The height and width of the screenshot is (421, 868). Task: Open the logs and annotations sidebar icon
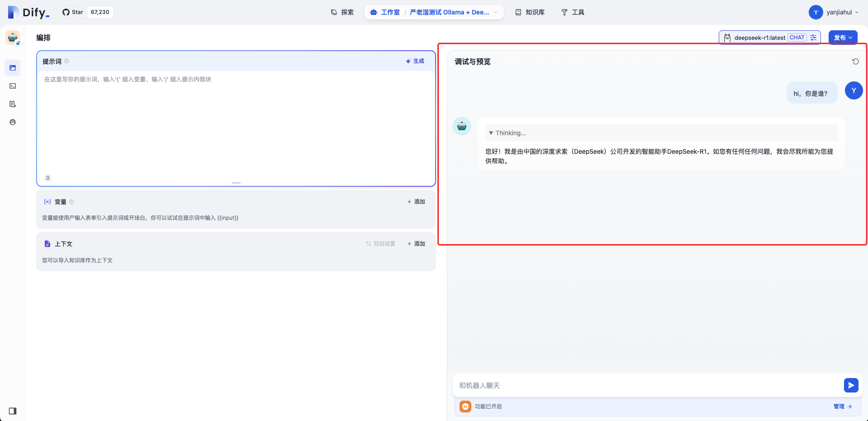click(13, 104)
